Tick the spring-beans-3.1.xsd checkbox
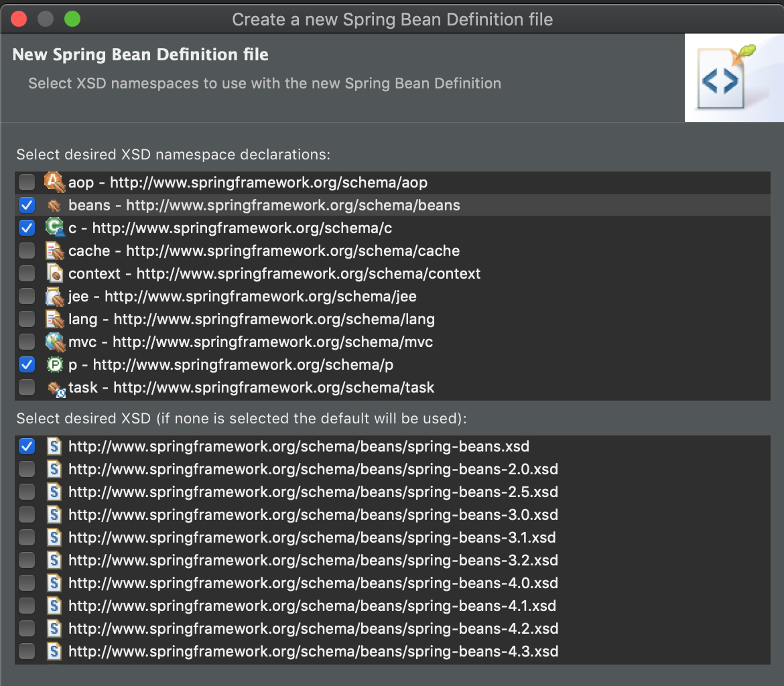Screen dimensions: 784x686 (27, 537)
